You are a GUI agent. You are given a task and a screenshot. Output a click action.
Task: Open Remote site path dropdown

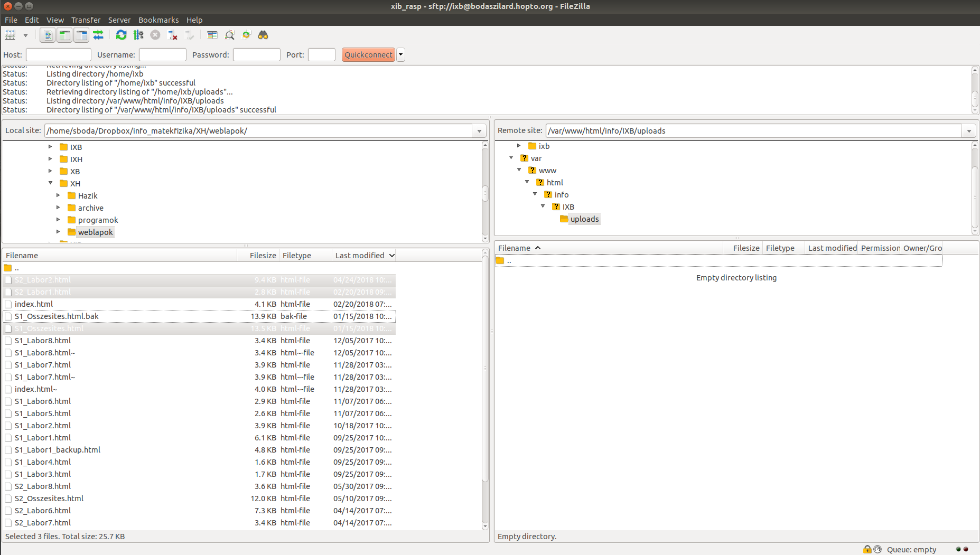(969, 131)
